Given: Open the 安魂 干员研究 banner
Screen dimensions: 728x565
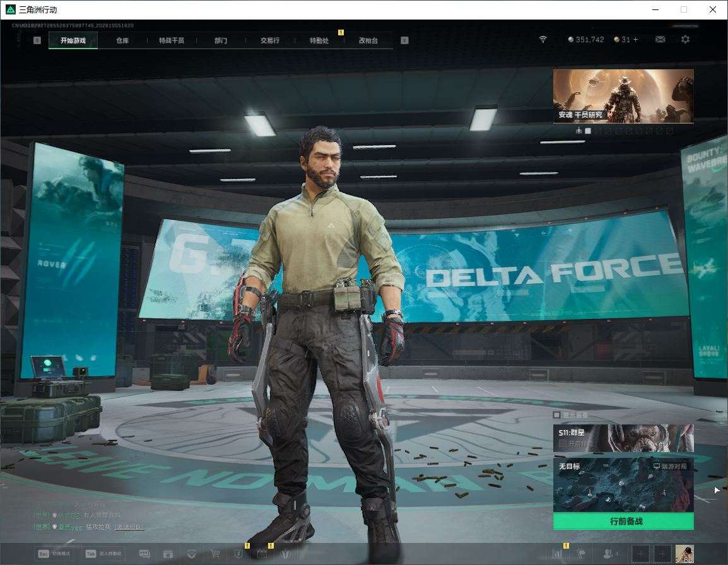Looking at the screenshot, I should tap(623, 96).
